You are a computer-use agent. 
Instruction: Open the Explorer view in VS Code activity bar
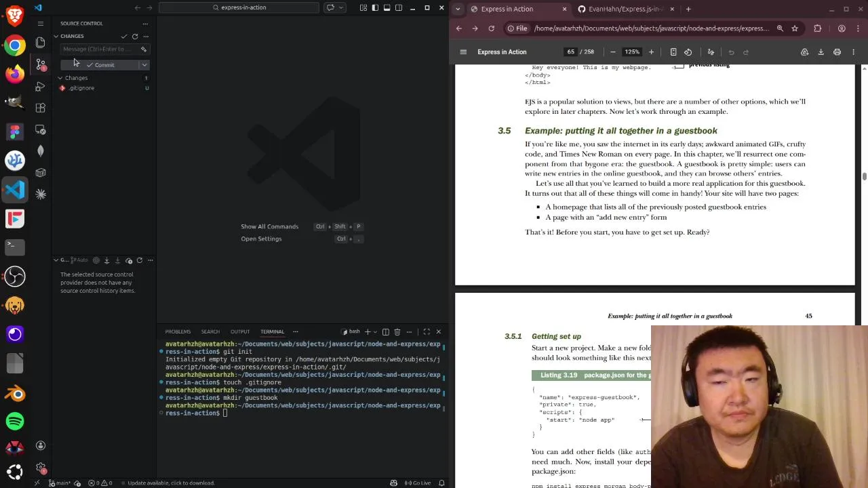coord(40,43)
